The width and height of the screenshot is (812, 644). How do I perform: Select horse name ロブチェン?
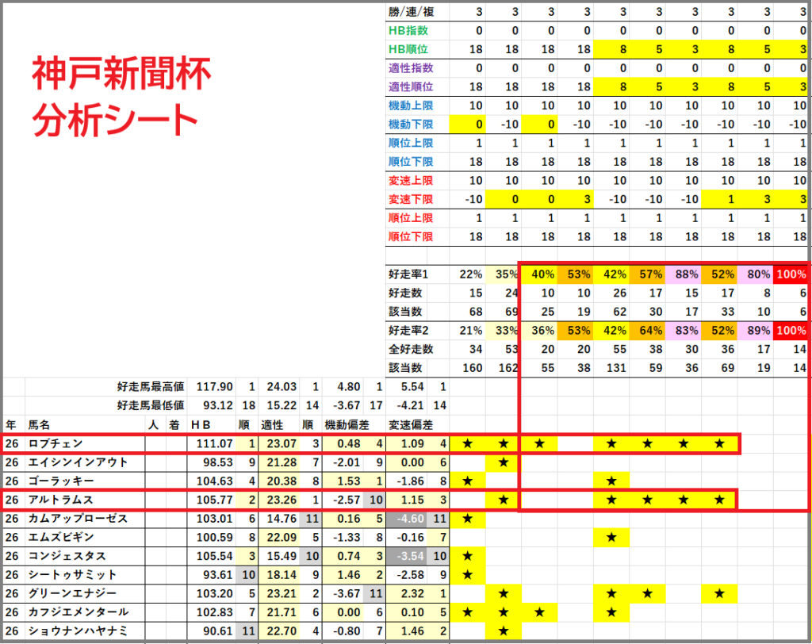(x=56, y=443)
